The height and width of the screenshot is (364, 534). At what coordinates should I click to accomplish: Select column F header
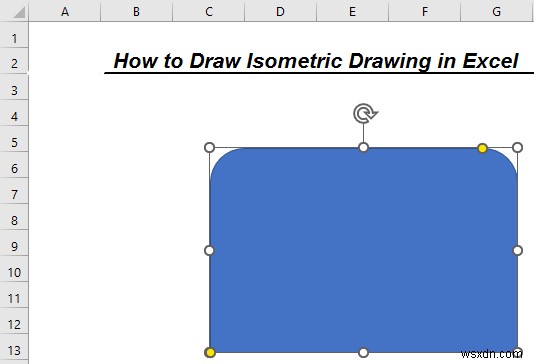pos(424,11)
